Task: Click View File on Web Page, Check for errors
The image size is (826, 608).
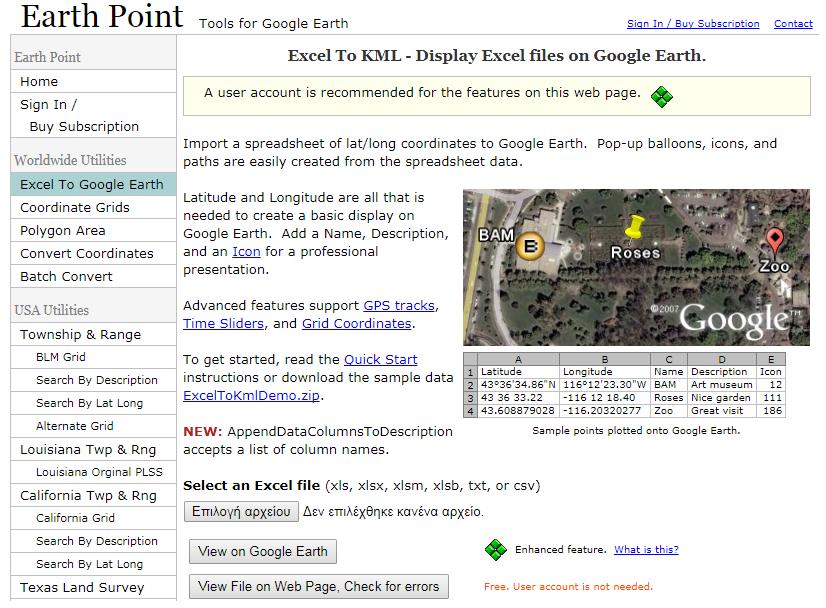Action: pos(319,586)
